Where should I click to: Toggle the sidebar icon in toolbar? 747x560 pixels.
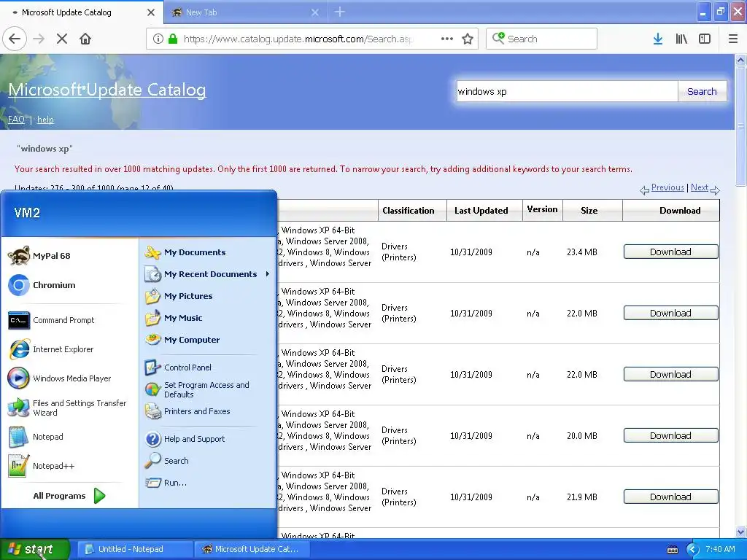[x=705, y=39]
